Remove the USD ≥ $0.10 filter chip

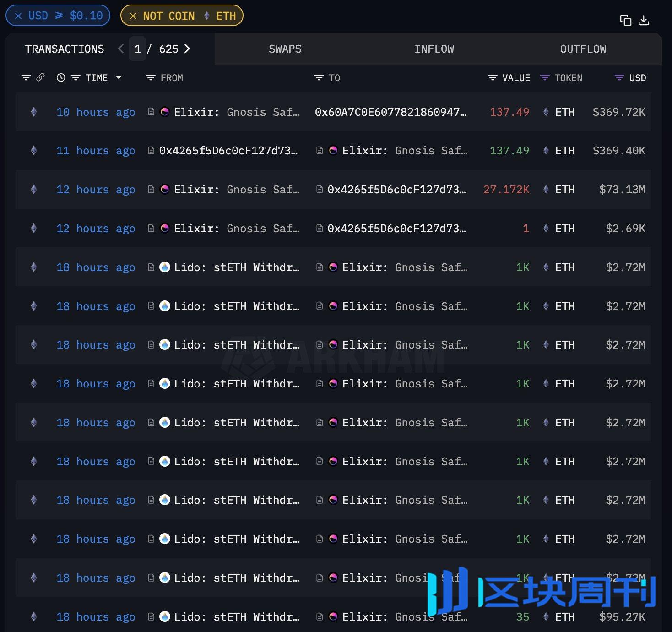18,16
